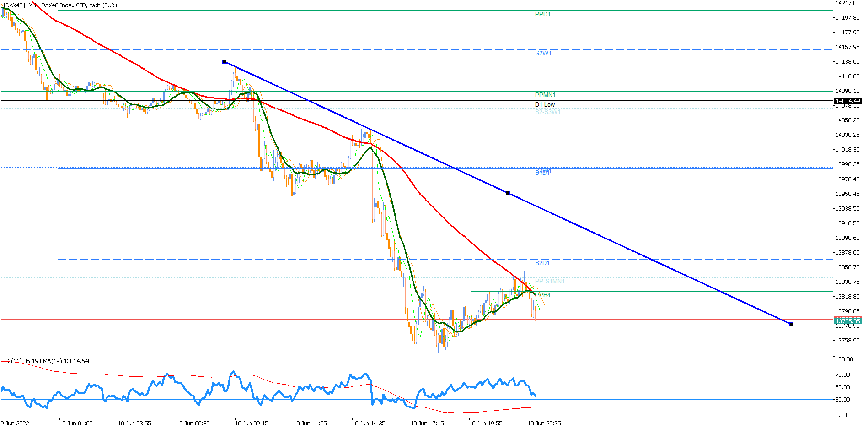
Task: Click the RSI 70.00 level on scale
Action: click(842, 375)
